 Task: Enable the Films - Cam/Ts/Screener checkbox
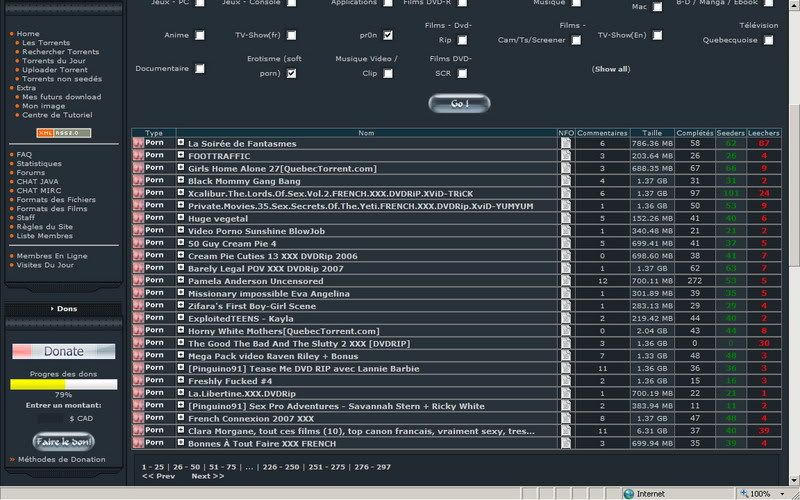pyautogui.click(x=576, y=40)
